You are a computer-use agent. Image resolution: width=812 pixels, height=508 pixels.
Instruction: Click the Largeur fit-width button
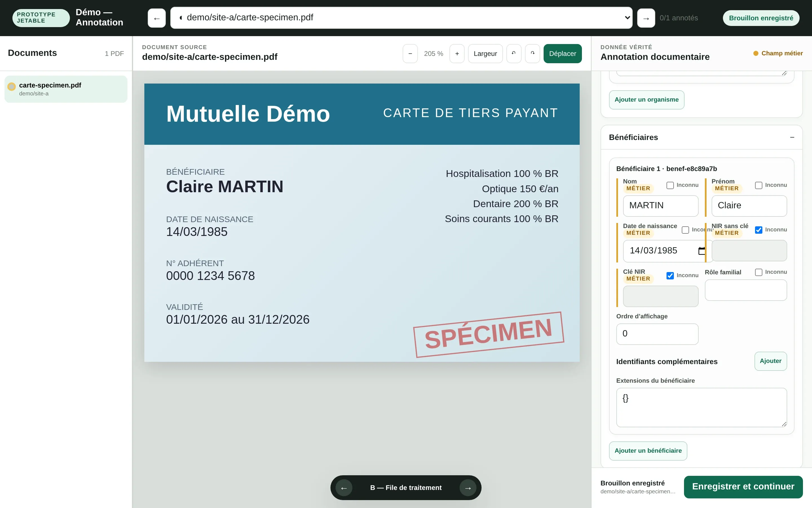[485, 54]
